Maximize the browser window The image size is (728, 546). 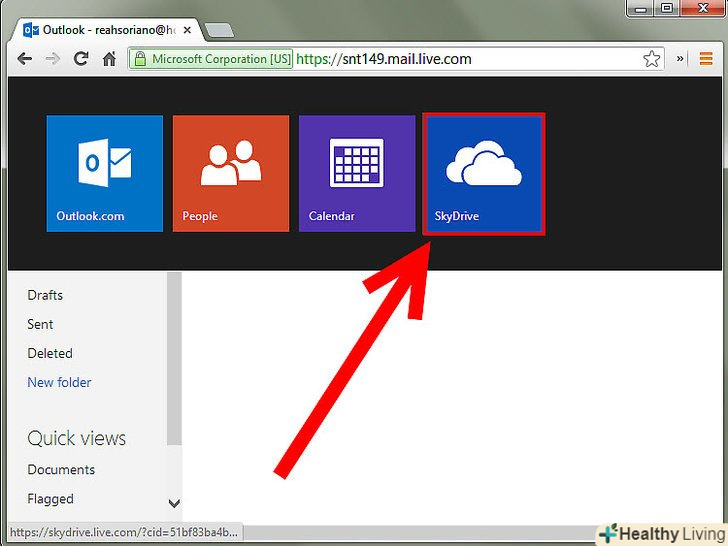(x=667, y=8)
